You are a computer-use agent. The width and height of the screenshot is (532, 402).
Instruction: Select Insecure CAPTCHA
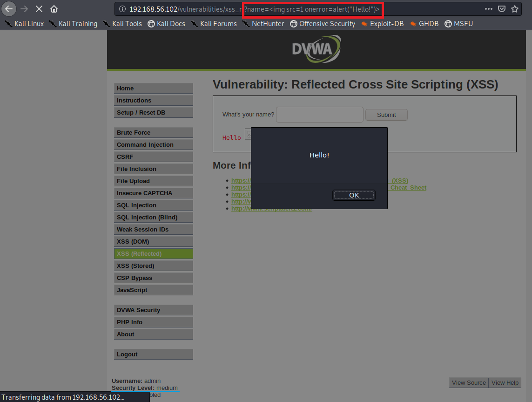point(153,193)
